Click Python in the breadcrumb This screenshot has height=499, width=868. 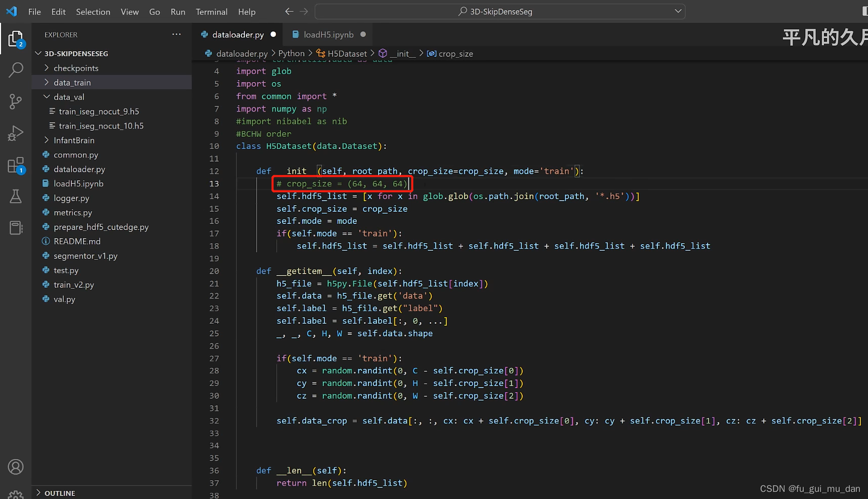click(x=292, y=53)
